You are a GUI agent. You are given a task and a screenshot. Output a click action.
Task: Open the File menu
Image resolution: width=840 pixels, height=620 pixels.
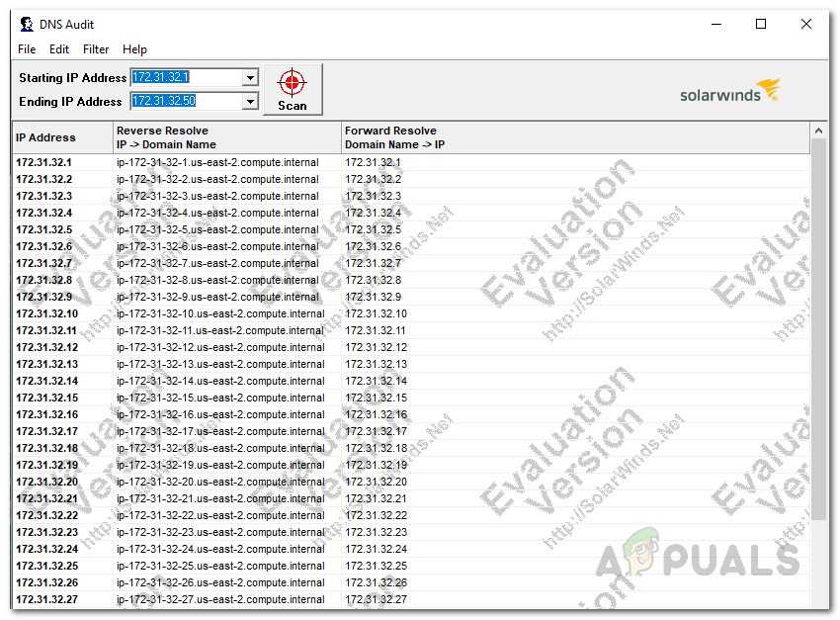[27, 48]
